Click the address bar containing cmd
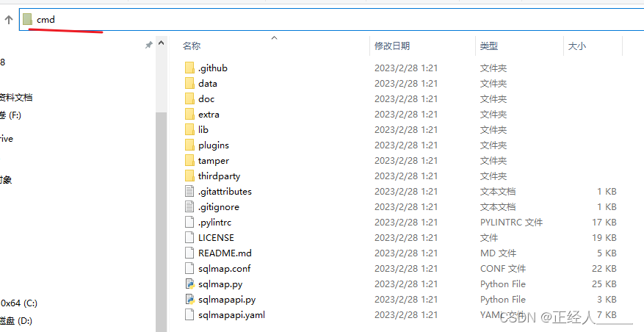 click(331, 19)
